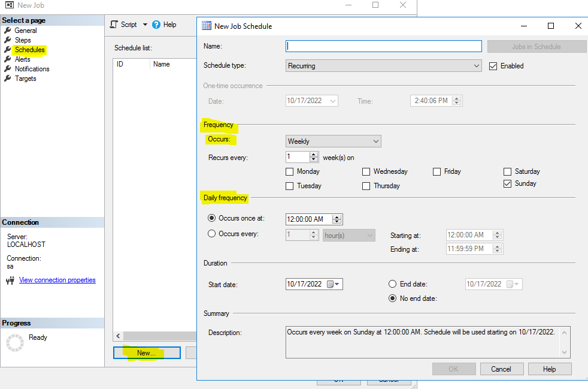Viewport: 588px width, 389px height.
Task: Select the End date radio button
Action: [392, 284]
